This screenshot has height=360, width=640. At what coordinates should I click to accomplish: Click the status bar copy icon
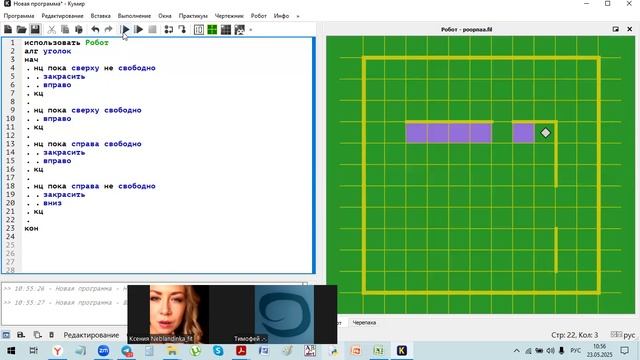37,335
